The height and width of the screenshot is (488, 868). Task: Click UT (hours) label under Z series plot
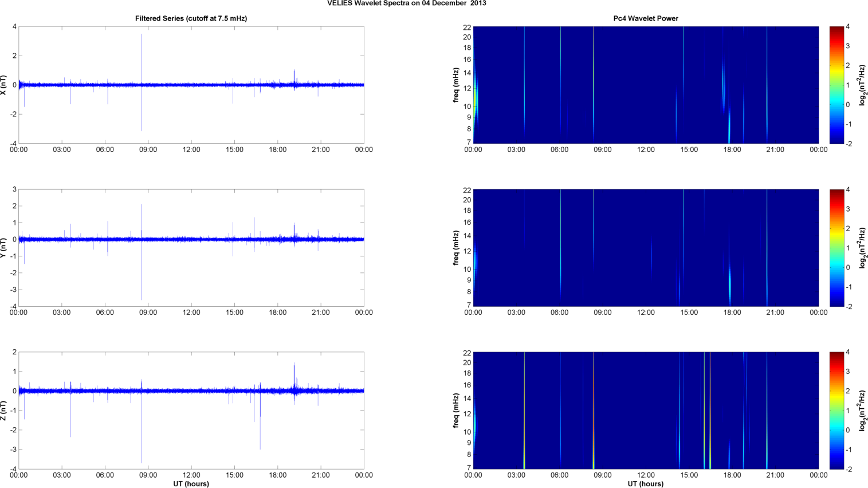tap(191, 484)
